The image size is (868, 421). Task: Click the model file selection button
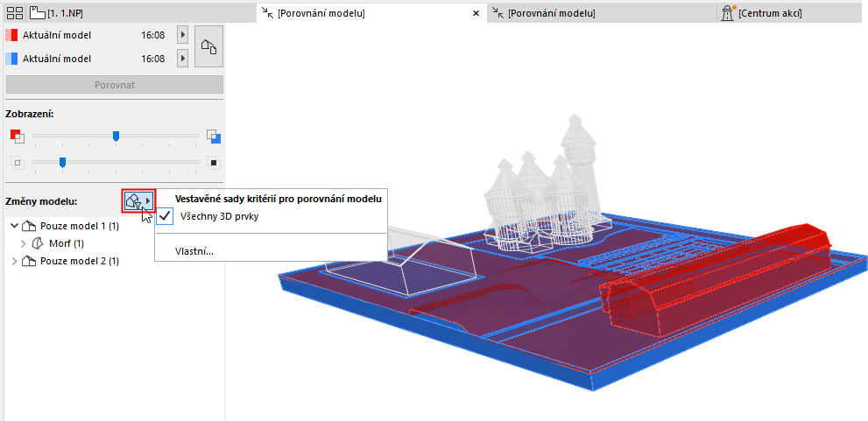(x=208, y=46)
